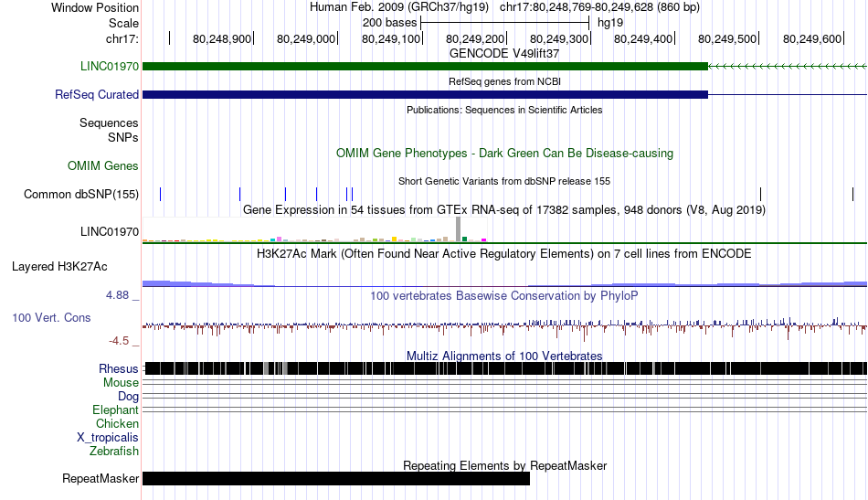This screenshot has width=868, height=500.
Task: Click the rightmost black dbSNP variant mark
Action: click(853, 195)
